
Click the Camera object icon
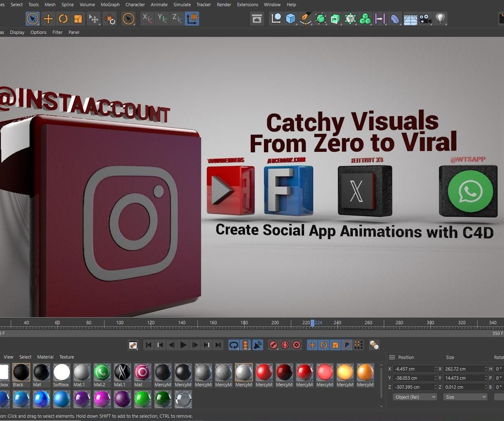coord(425,19)
